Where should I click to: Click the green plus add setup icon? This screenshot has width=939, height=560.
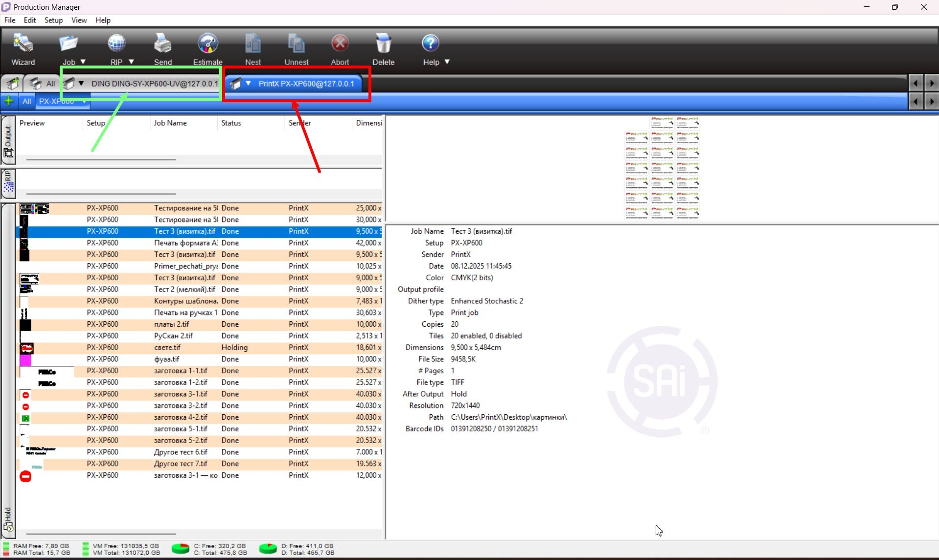pyautogui.click(x=9, y=101)
